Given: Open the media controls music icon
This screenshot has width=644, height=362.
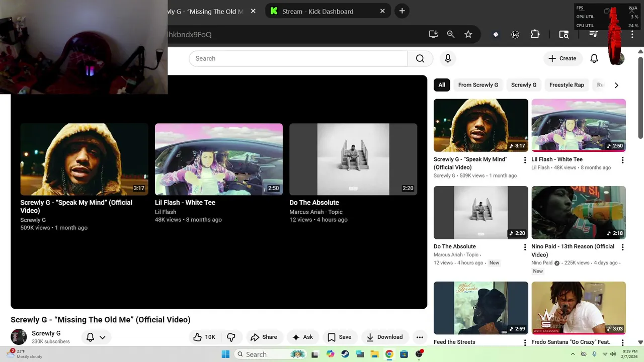Looking at the screenshot, I should [594, 34].
